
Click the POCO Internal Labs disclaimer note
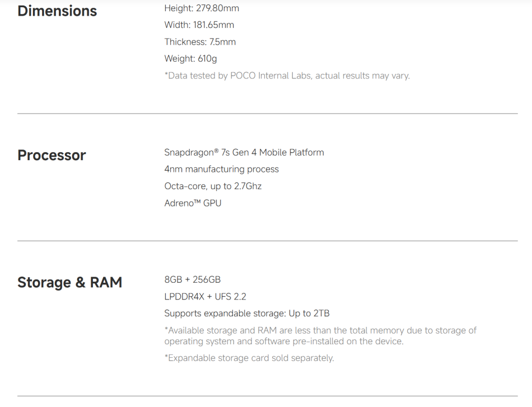click(287, 76)
